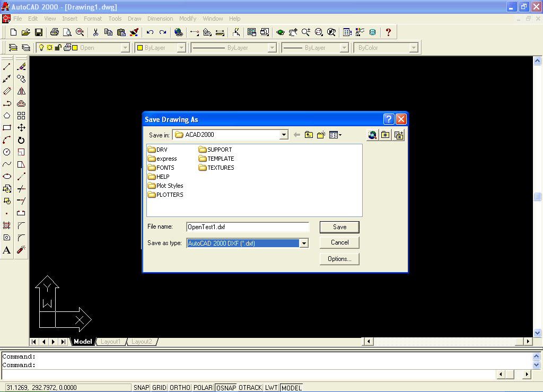Image resolution: width=543 pixels, height=392 pixels.
Task: Toggle SNAP mode in status bar
Action: 141,388
